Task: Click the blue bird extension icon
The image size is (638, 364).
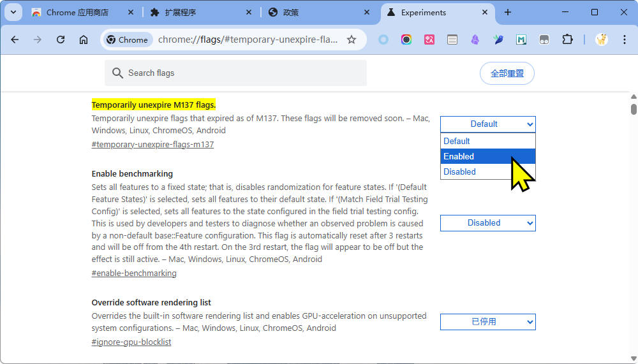Action: 498,40
